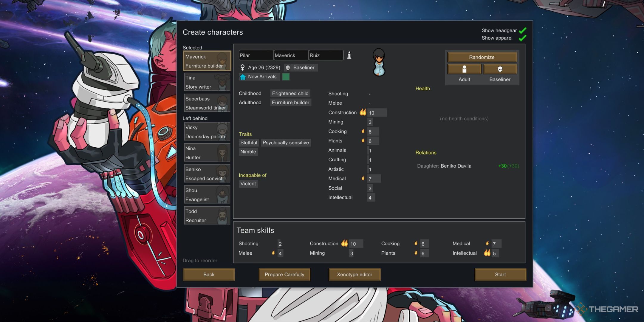Viewport: 644px width, 322px height.
Task: Click the female gender symbol icon
Action: click(x=243, y=68)
